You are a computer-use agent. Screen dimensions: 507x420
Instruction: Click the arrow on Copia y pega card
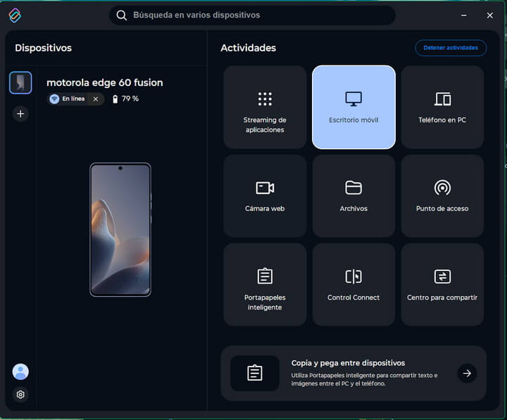[467, 373]
